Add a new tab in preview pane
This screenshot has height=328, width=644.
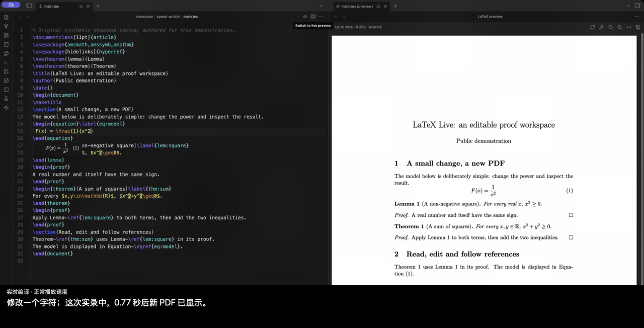[x=395, y=6]
